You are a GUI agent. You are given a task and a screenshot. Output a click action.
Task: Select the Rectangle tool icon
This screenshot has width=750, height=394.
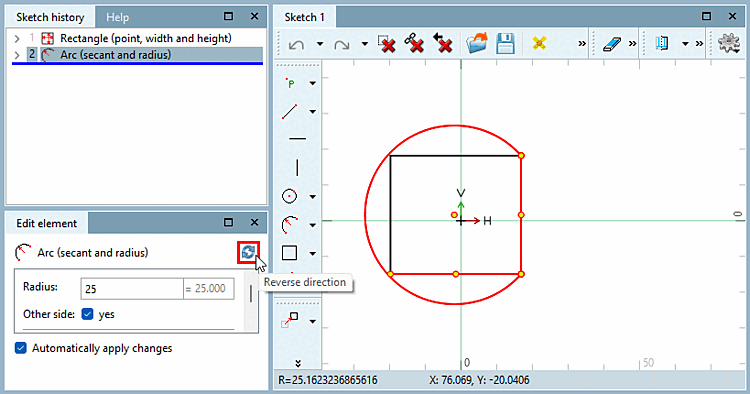tap(289, 253)
